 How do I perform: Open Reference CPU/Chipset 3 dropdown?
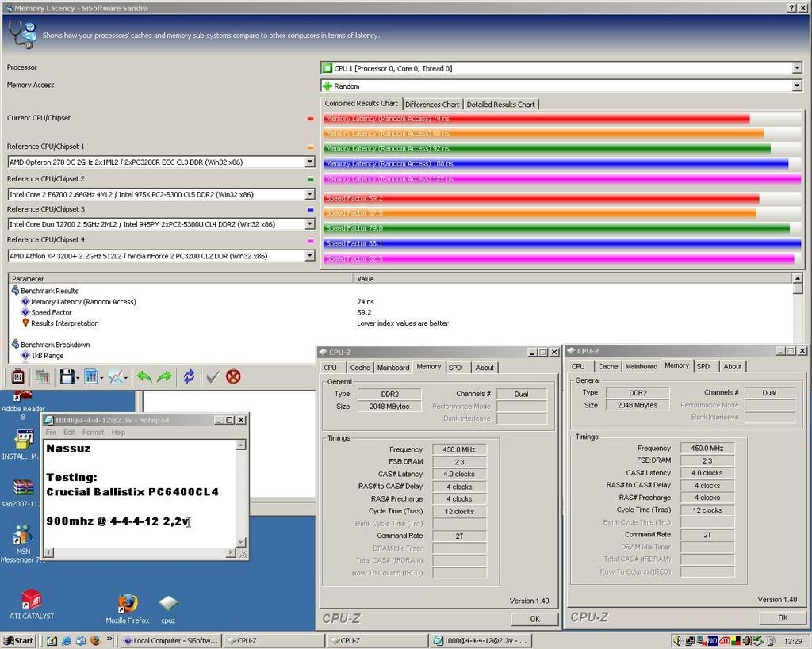tap(310, 224)
